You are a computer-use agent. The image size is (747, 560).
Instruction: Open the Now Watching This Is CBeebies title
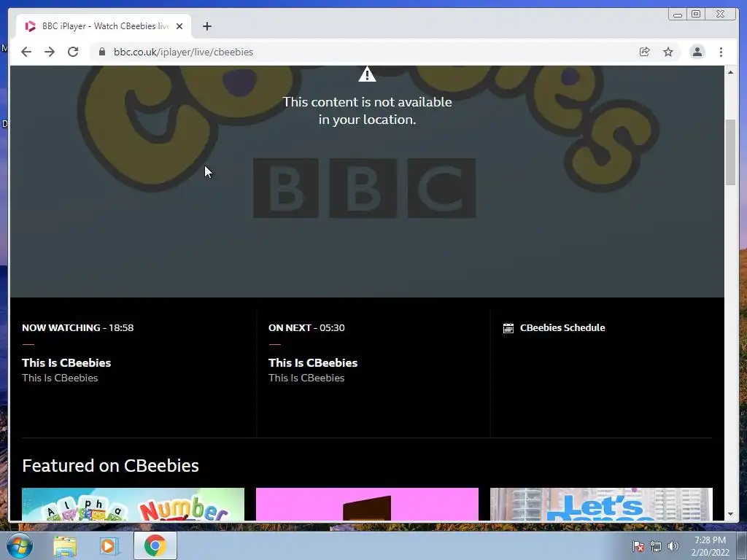click(66, 363)
